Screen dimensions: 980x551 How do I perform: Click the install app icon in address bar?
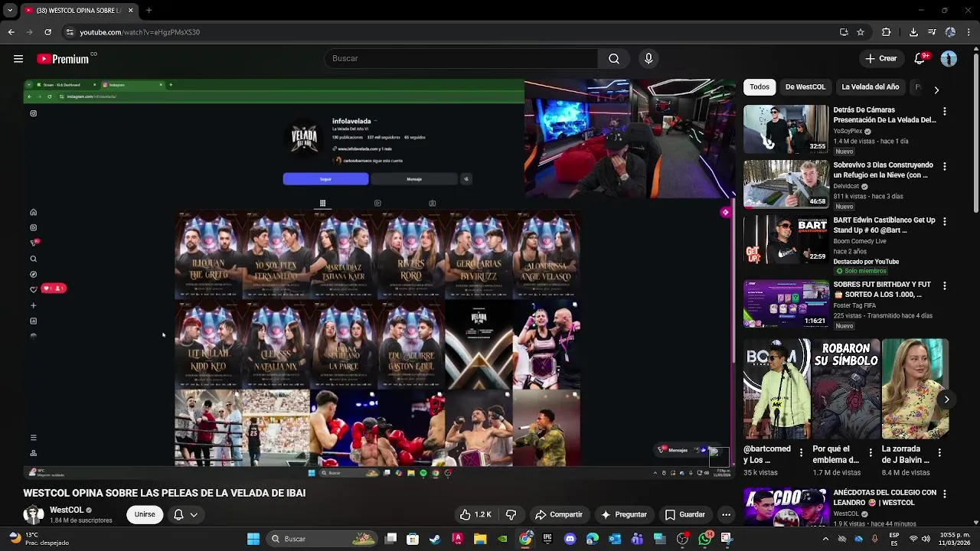point(844,32)
